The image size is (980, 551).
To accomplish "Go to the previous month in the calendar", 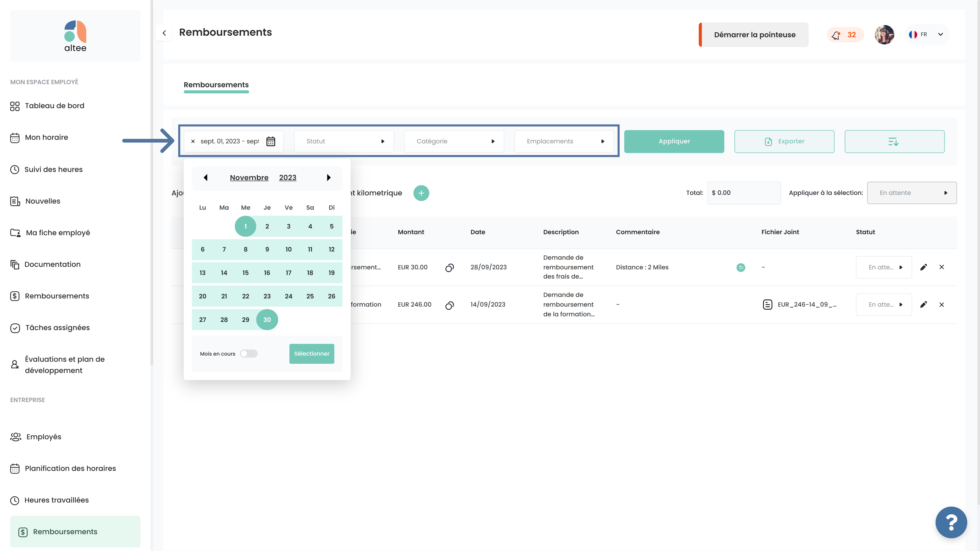I will pos(205,178).
